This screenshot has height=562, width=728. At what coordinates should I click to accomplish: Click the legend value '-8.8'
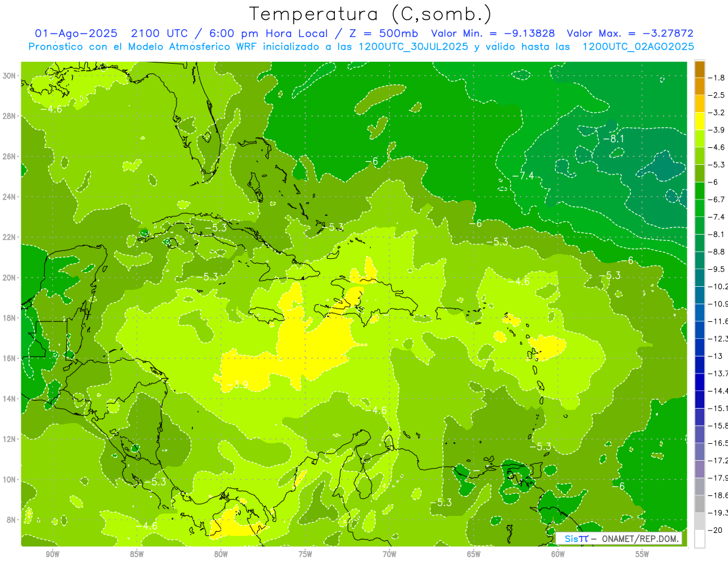[x=716, y=252]
